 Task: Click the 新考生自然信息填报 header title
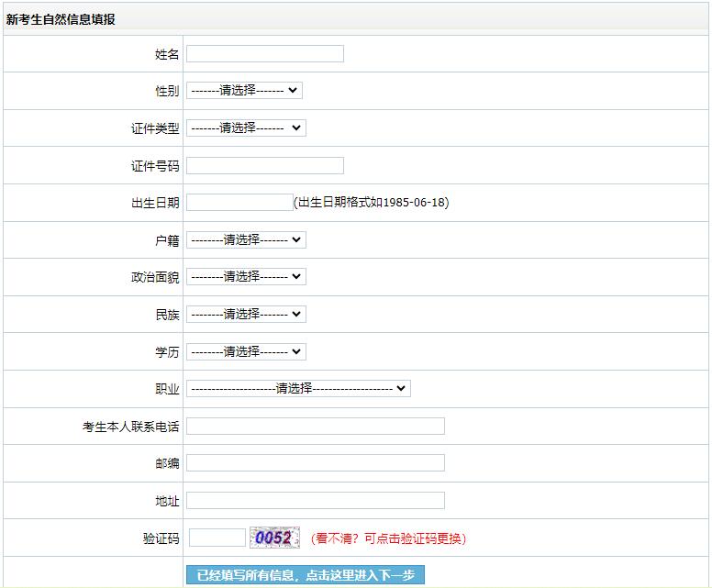point(61,19)
